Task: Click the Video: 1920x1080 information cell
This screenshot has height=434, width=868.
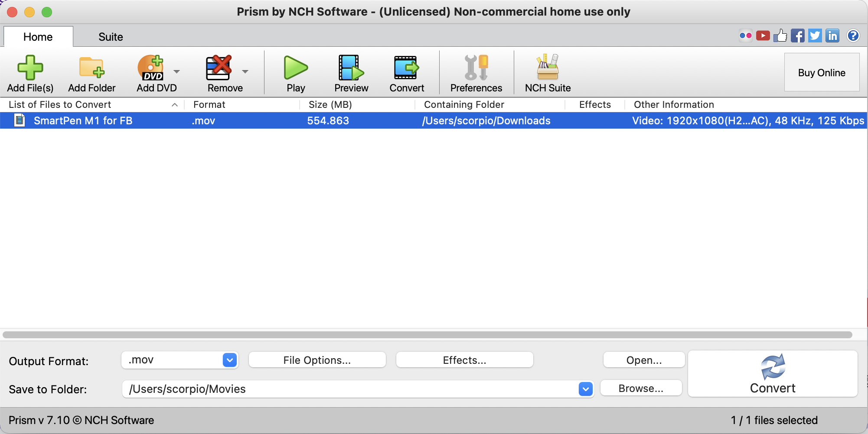Action: click(748, 120)
